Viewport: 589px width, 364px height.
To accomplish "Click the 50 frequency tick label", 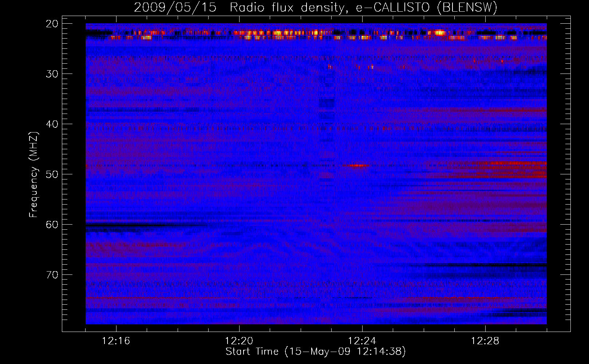I will click(52, 174).
